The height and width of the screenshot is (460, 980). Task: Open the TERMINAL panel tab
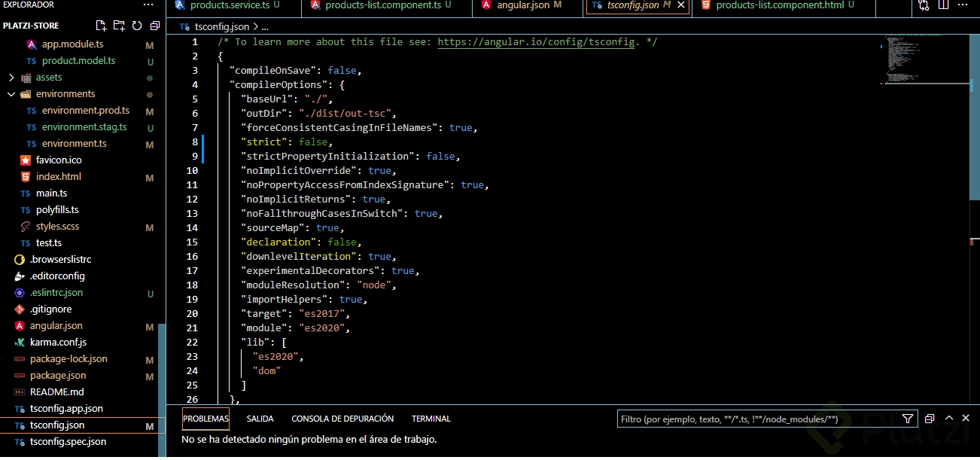coord(431,419)
